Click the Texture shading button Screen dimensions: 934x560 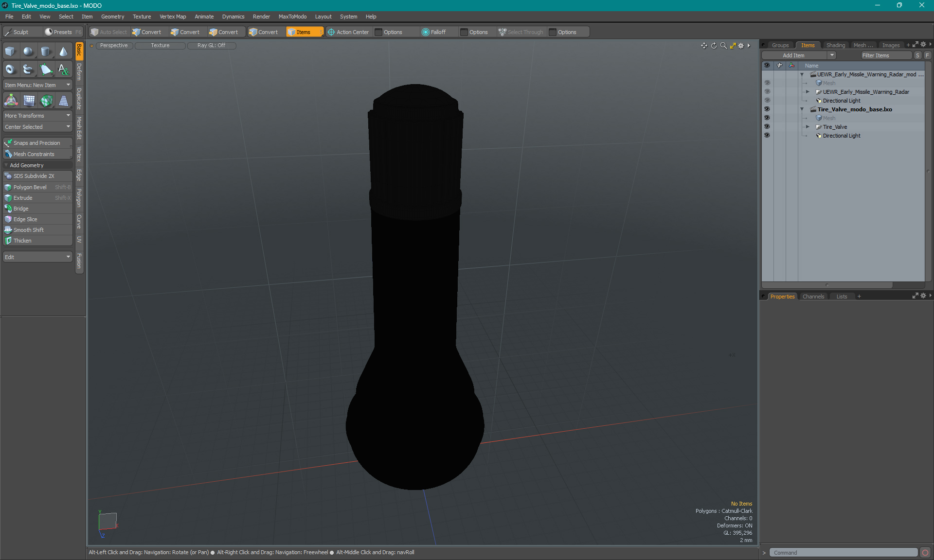tap(160, 46)
